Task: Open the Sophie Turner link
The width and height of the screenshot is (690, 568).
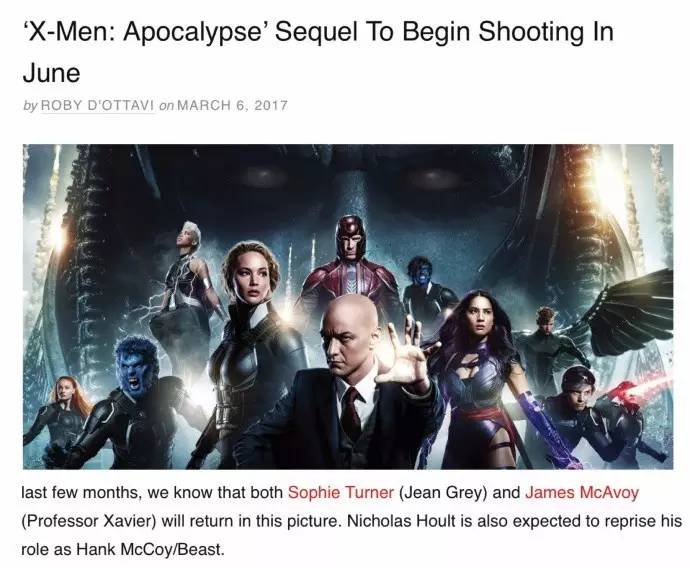Action: (x=341, y=492)
